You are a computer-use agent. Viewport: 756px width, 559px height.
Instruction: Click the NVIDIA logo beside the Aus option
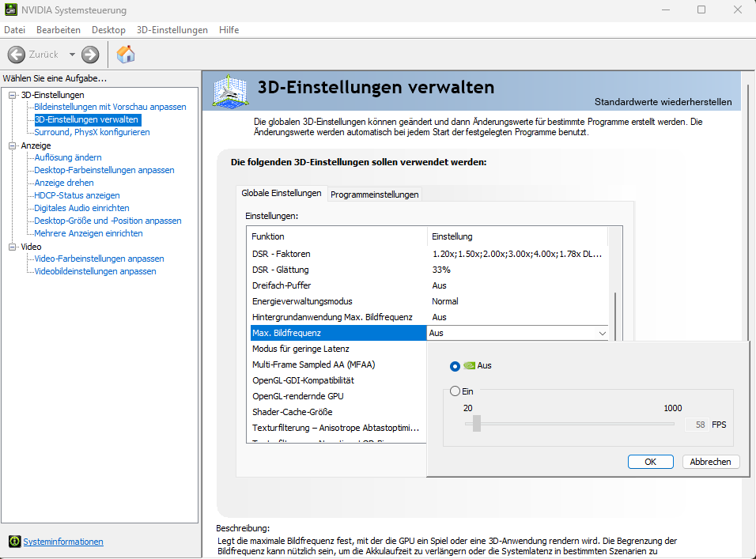469,366
